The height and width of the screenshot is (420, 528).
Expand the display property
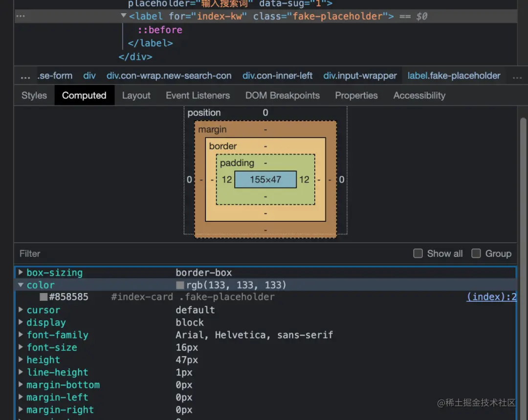coord(21,322)
